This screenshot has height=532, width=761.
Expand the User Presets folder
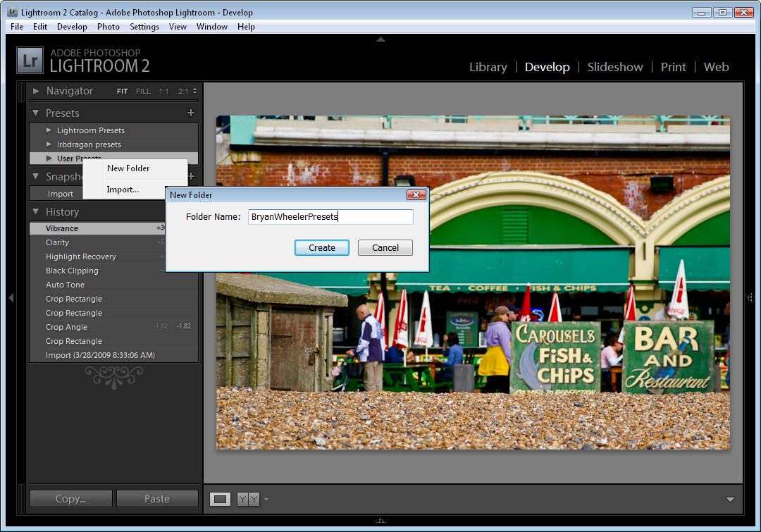pyautogui.click(x=49, y=159)
